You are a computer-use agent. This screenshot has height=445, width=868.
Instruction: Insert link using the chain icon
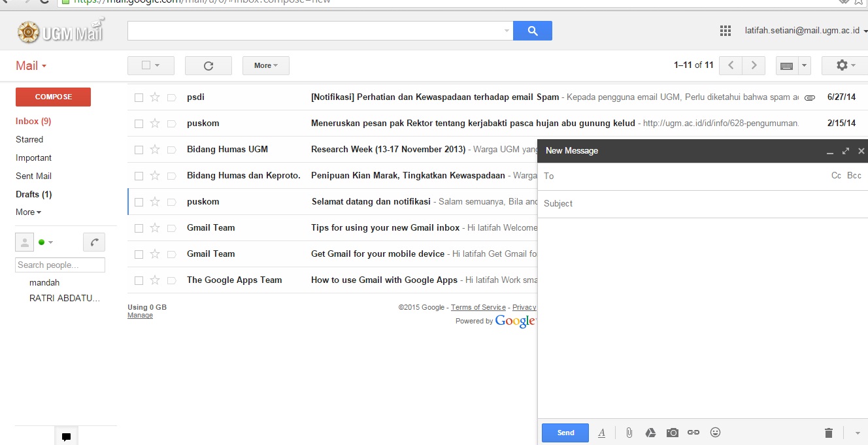(693, 433)
